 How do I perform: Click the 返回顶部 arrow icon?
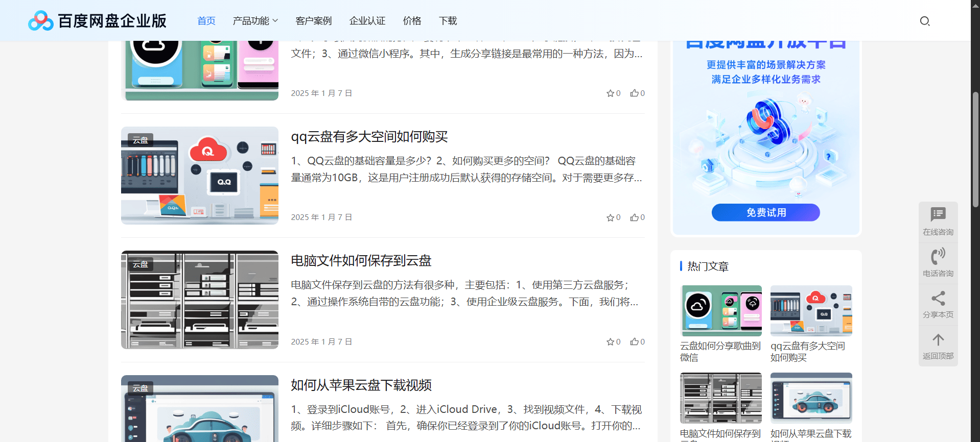pyautogui.click(x=938, y=339)
